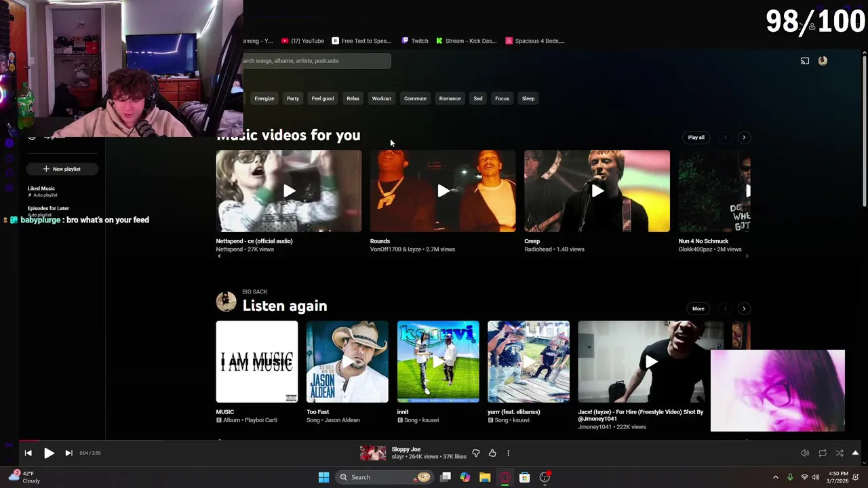This screenshot has width=868, height=488.
Task: Expand the player page with up arrow
Action: pyautogui.click(x=855, y=453)
